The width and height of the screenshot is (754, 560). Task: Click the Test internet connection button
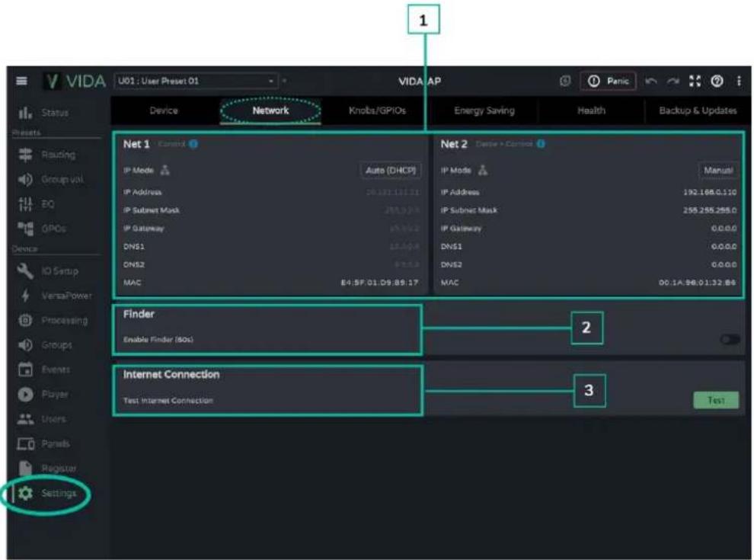716,400
